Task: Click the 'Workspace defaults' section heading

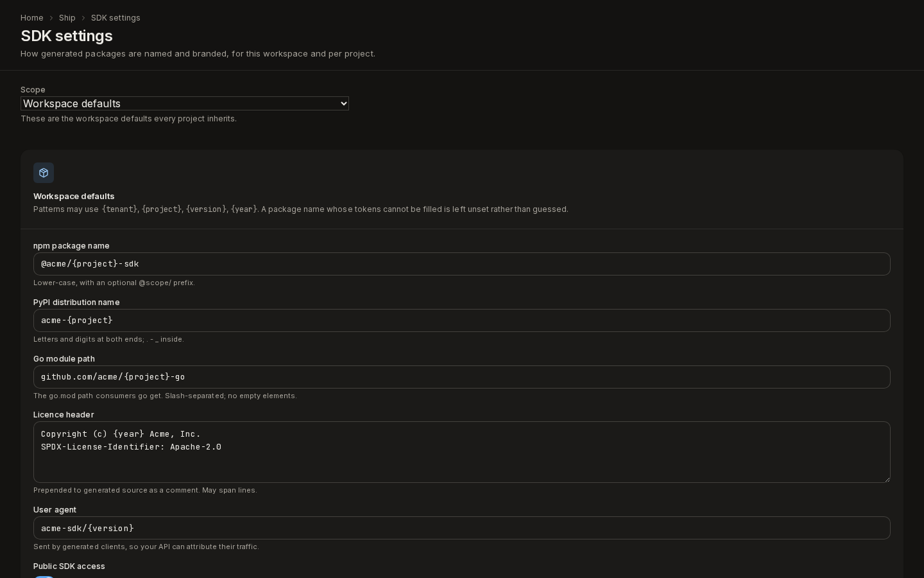Action: 74,197
